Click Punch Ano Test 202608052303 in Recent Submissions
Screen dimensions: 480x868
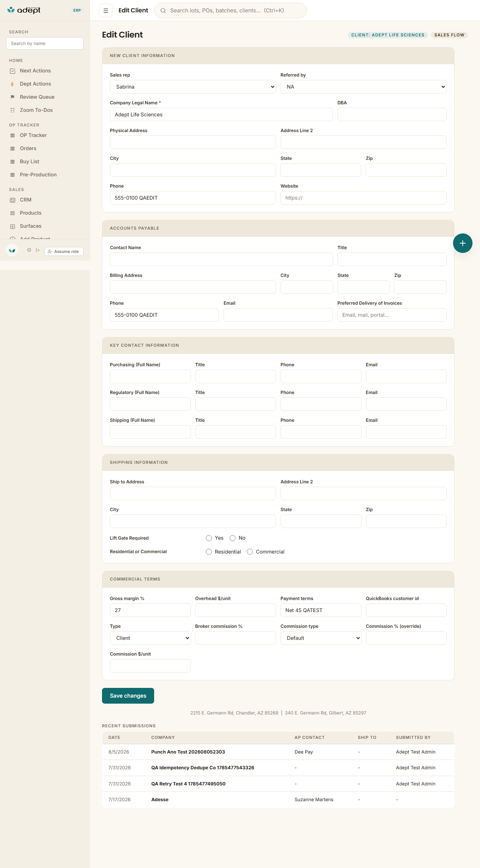pos(188,752)
